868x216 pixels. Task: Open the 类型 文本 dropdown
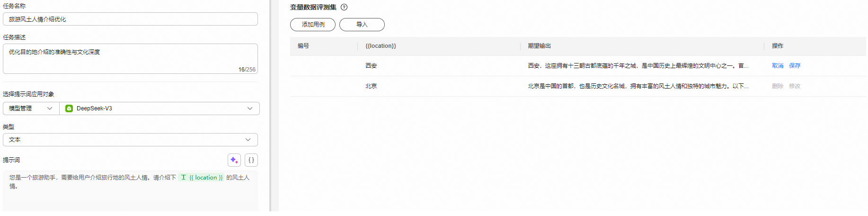(x=130, y=140)
